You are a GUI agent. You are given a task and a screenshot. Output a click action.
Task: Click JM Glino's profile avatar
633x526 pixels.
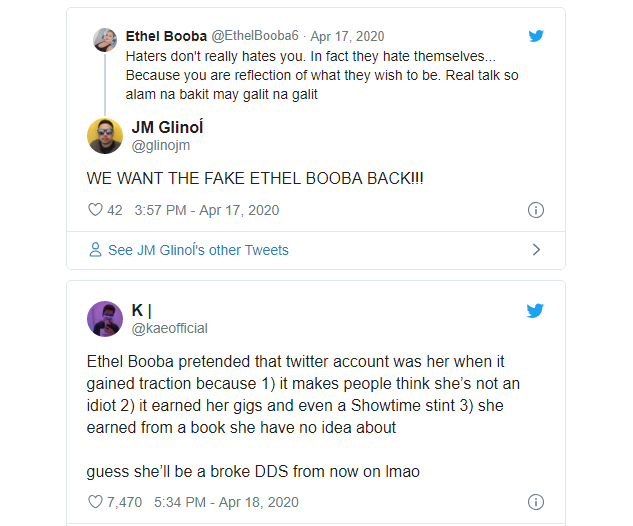105,136
